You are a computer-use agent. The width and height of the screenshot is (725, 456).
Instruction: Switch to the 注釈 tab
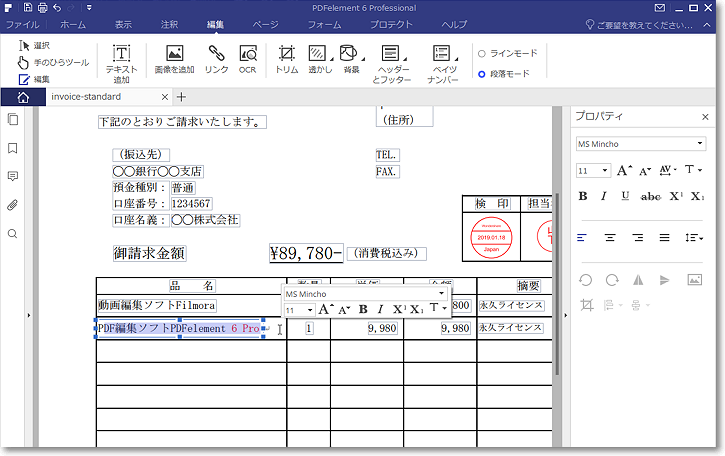point(169,25)
